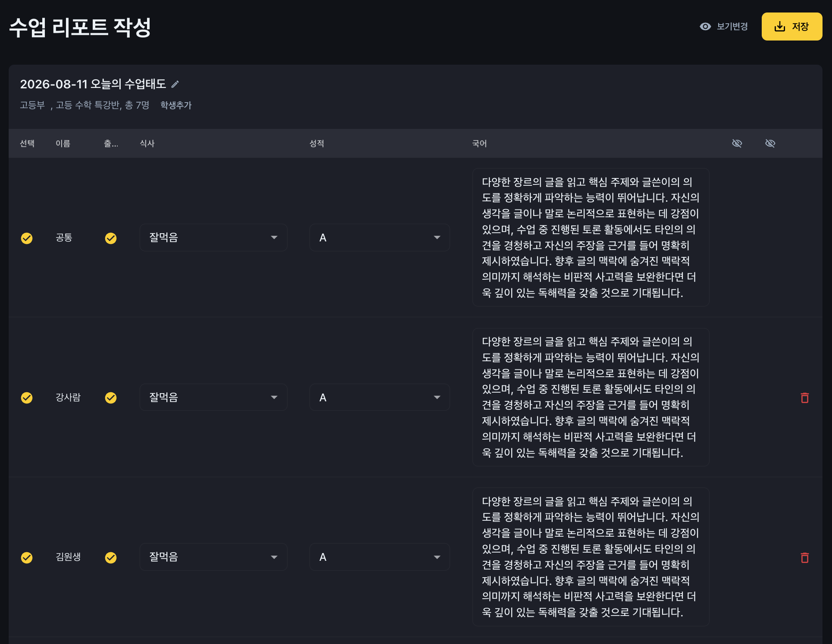Viewport: 832px width, 644px height.
Task: Toggle attendance checkmark for 공통 row
Action: (x=111, y=238)
